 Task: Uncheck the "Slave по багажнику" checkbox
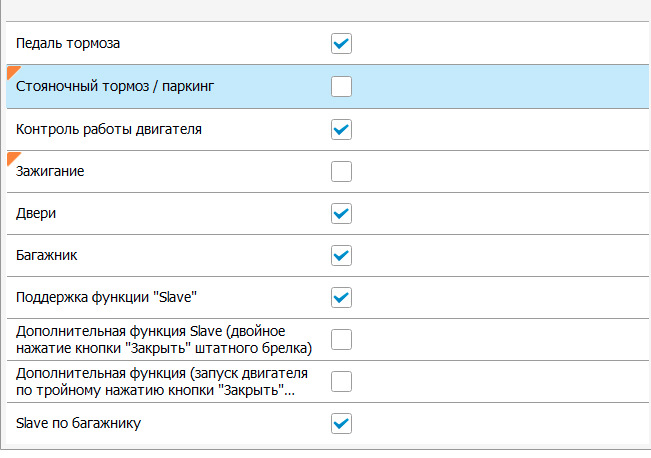(x=342, y=424)
